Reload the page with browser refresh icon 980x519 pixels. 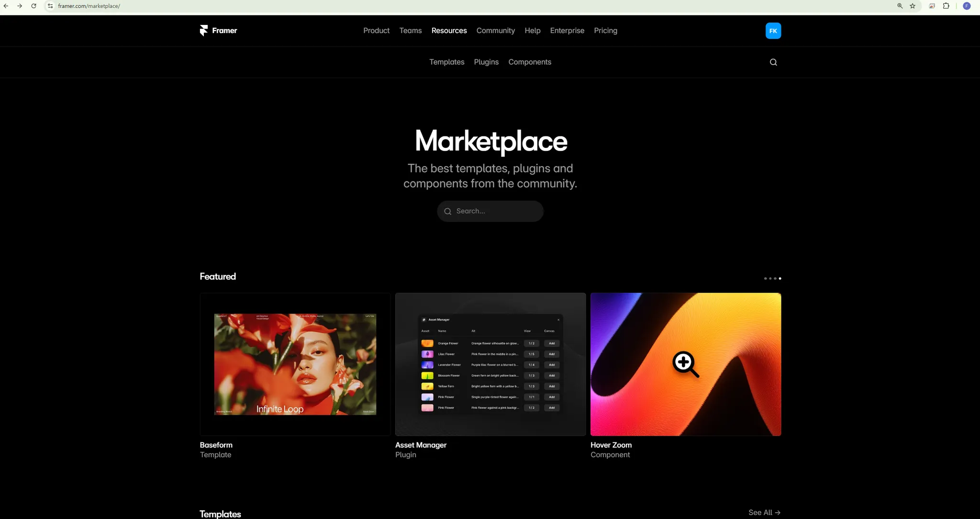(x=33, y=6)
